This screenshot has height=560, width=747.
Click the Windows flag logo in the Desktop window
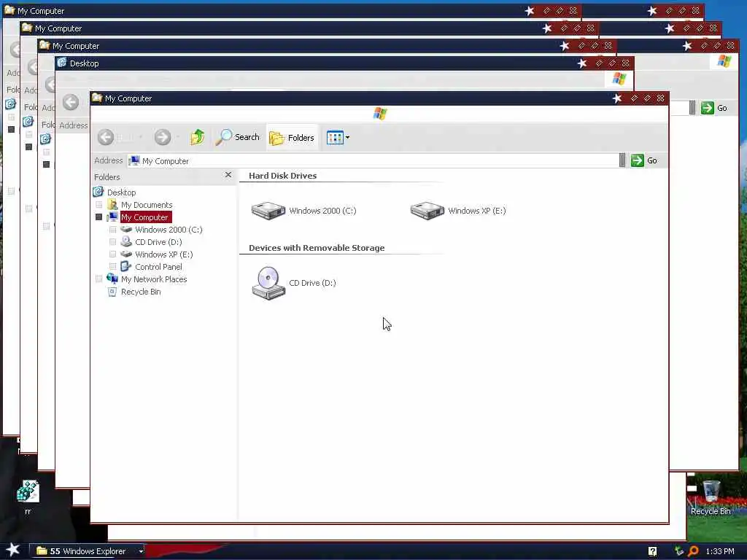[x=619, y=79]
